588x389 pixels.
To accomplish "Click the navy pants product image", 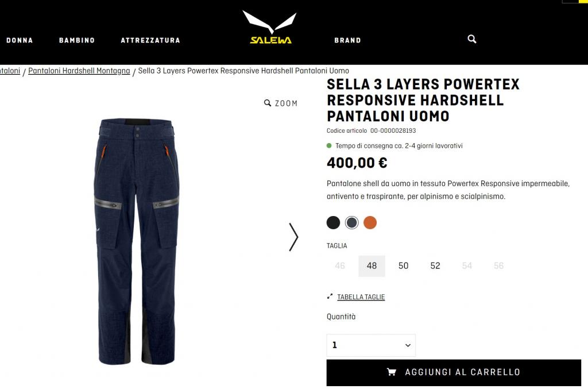I will 137,241.
